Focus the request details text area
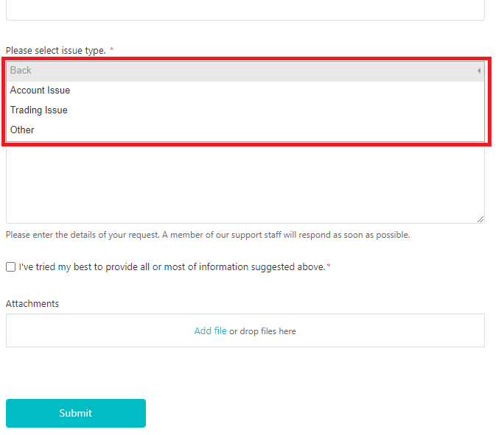 tap(245, 184)
